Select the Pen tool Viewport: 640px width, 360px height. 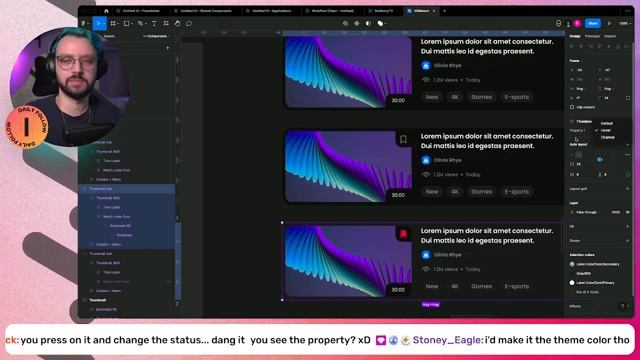click(140, 24)
